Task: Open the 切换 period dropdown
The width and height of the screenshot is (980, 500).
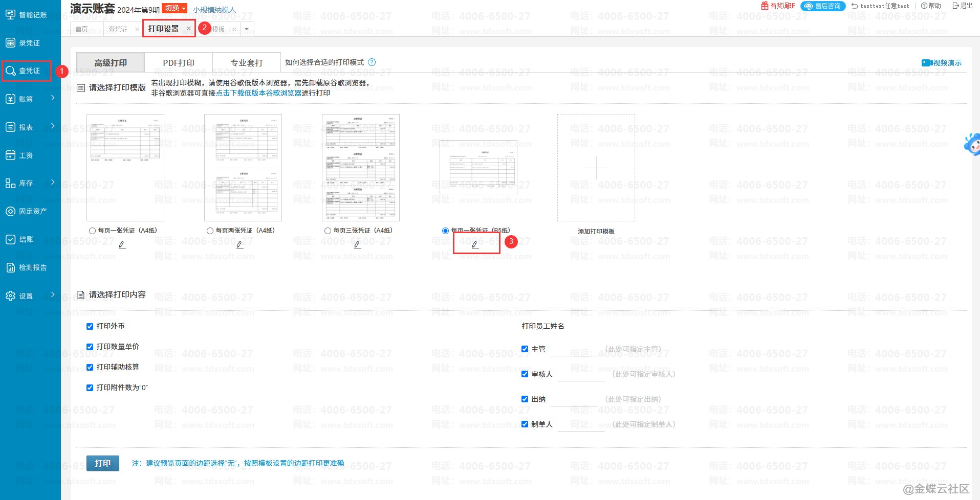Action: pyautogui.click(x=175, y=8)
